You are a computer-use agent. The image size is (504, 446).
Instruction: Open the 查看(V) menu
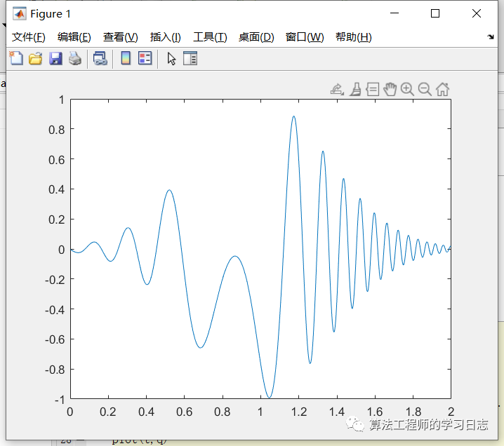(121, 37)
